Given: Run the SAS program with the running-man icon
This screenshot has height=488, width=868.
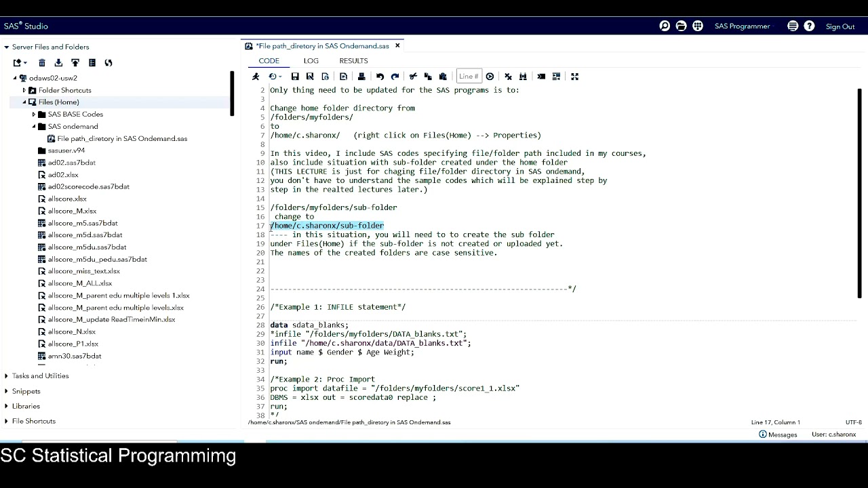Looking at the screenshot, I should (x=256, y=77).
